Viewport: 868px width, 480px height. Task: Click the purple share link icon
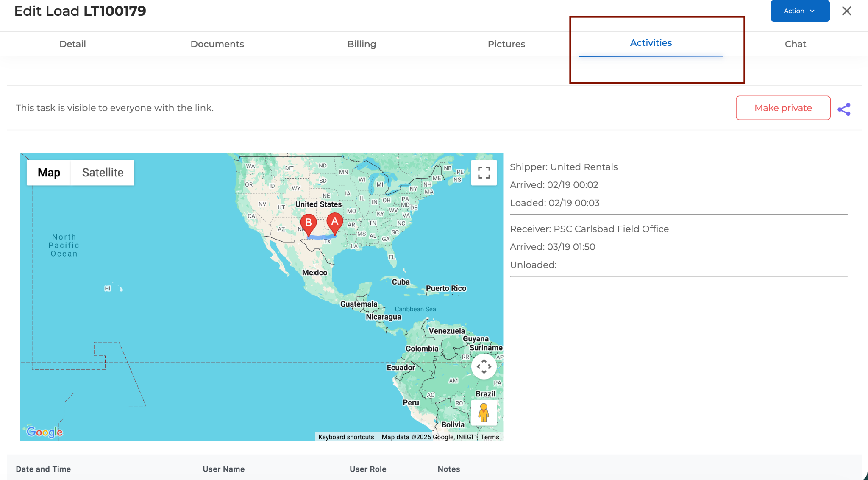tap(844, 109)
